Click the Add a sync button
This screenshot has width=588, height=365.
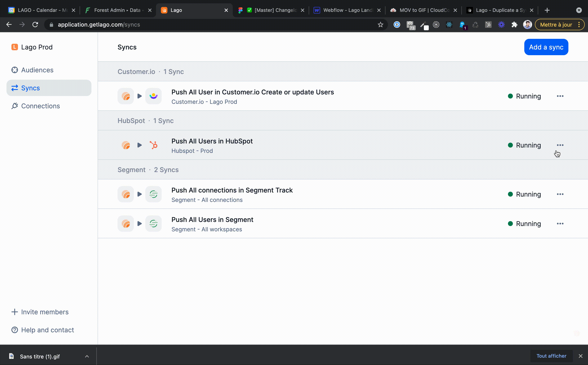click(x=546, y=47)
